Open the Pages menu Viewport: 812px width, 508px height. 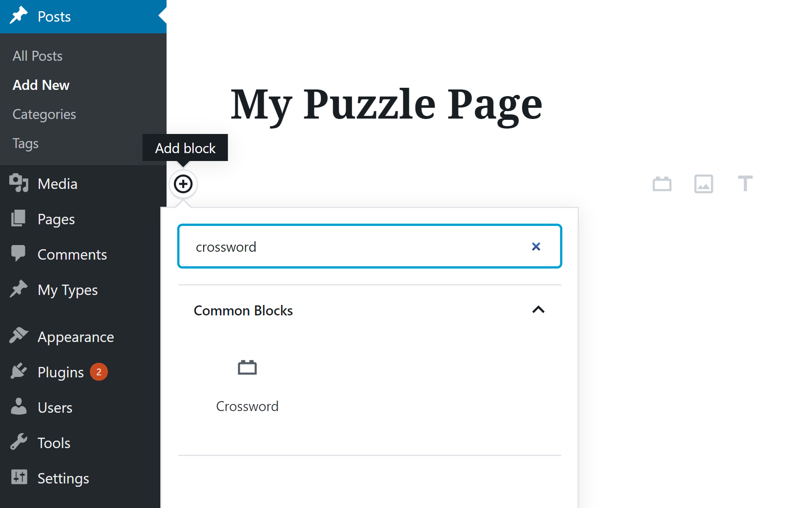coord(56,219)
